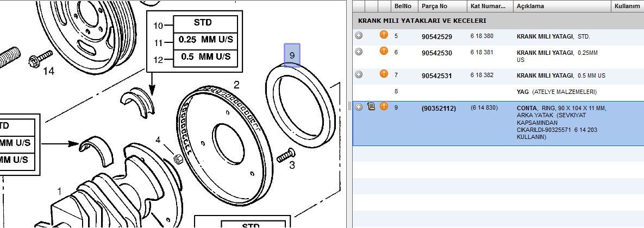
Task: Click callout number 10 beside STD
Action: (x=158, y=26)
